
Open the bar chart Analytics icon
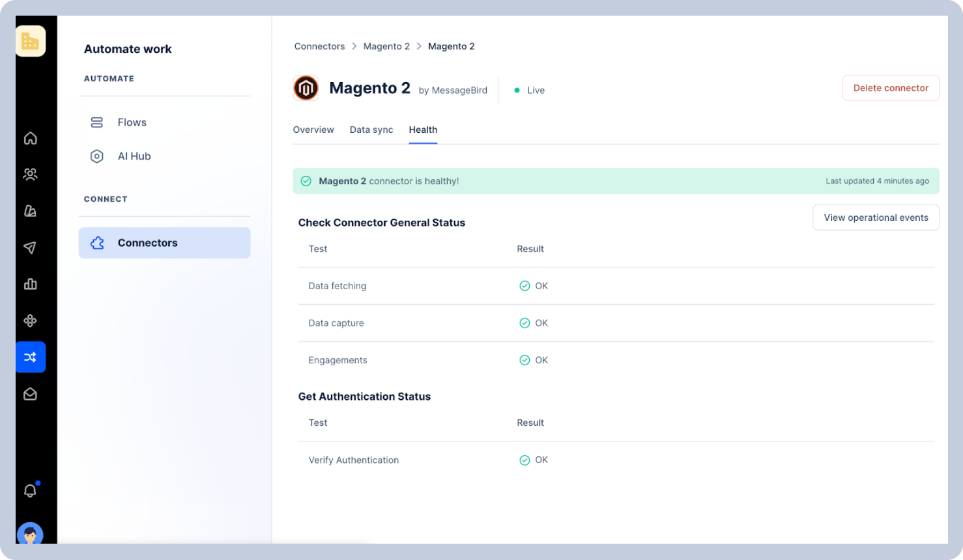[30, 284]
